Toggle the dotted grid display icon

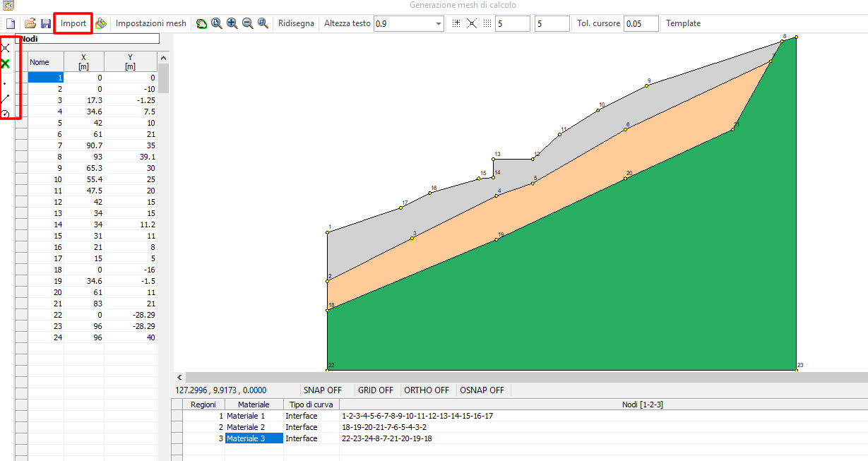point(487,23)
